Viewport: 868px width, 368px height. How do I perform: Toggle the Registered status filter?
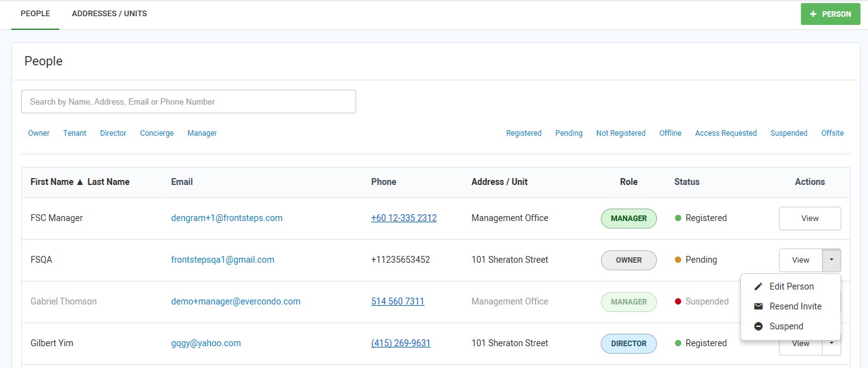pos(524,133)
